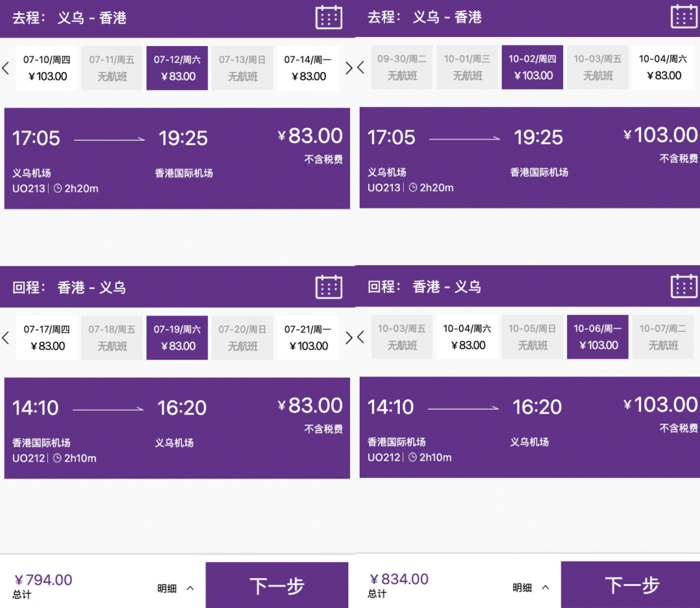Expand 明细 details beside ¥834.00 total
Viewport: 700px width, 608px height.
(x=531, y=587)
